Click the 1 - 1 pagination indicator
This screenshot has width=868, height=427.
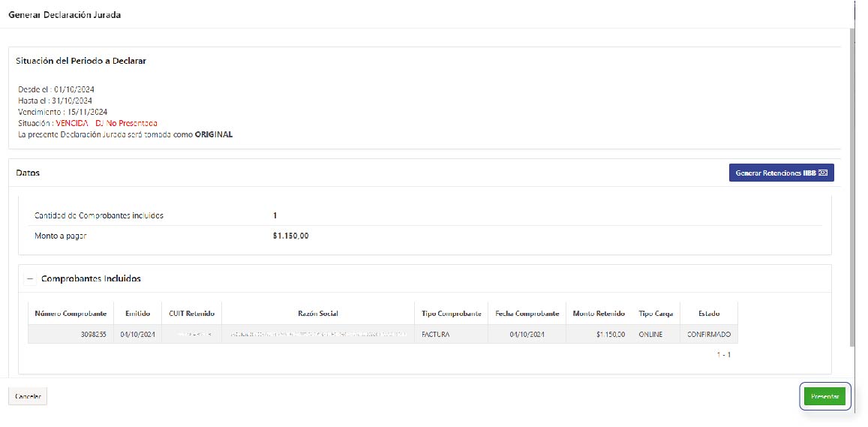[x=723, y=354]
